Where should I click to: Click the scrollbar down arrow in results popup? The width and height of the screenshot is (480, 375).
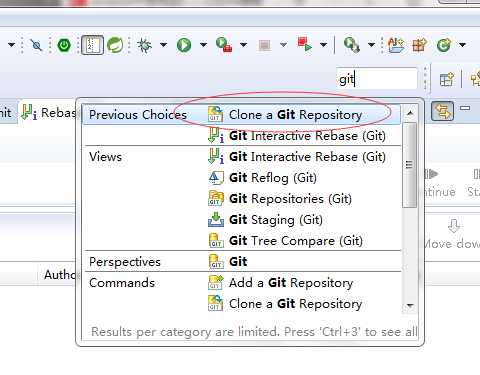pyautogui.click(x=410, y=305)
